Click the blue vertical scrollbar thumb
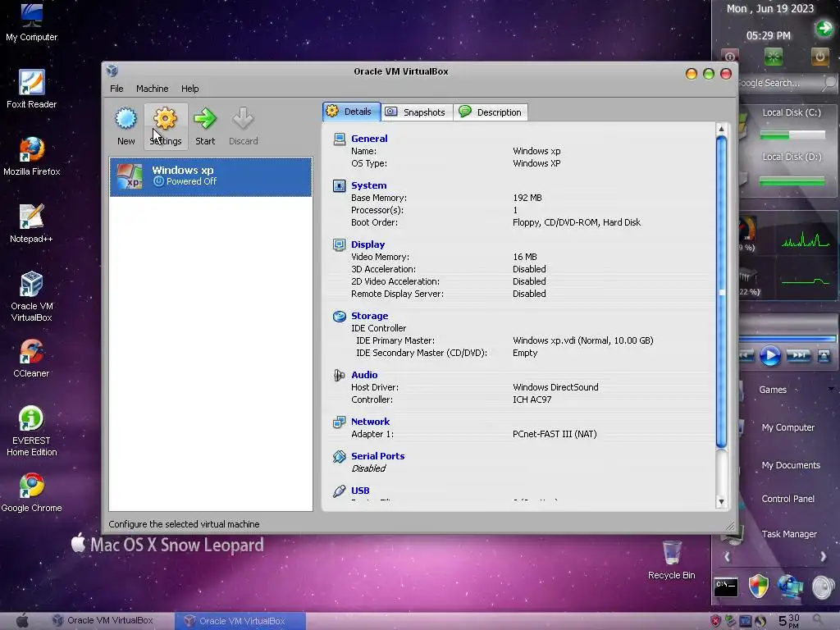 [721, 292]
